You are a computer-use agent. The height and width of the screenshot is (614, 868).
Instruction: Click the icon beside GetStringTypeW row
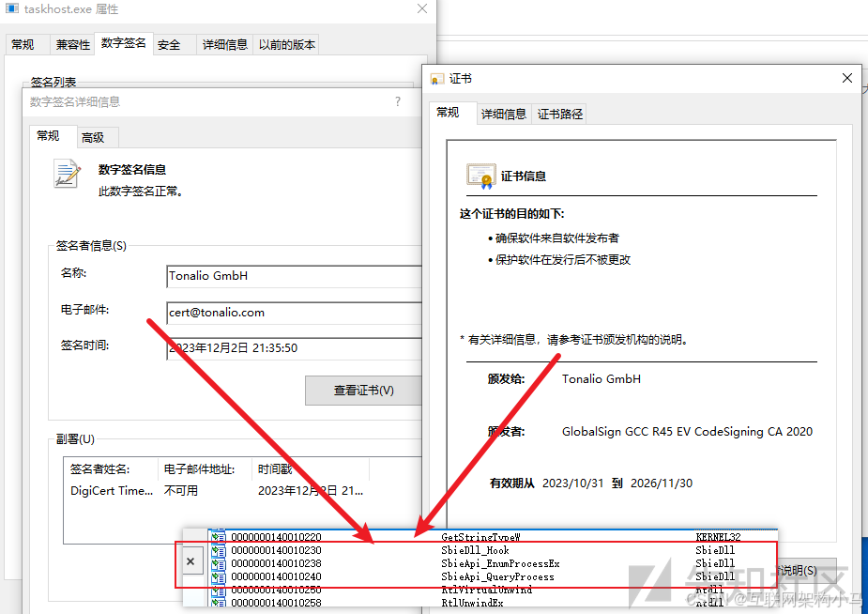[x=219, y=536]
